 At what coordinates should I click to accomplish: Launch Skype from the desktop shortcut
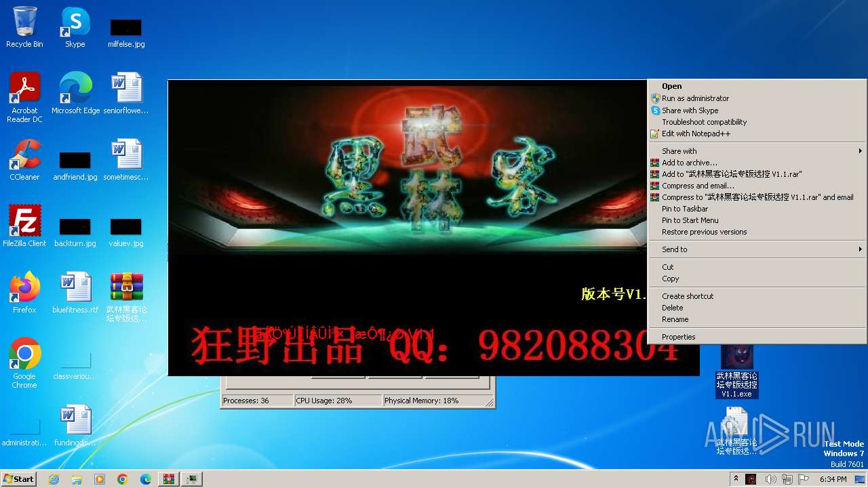tap(75, 27)
